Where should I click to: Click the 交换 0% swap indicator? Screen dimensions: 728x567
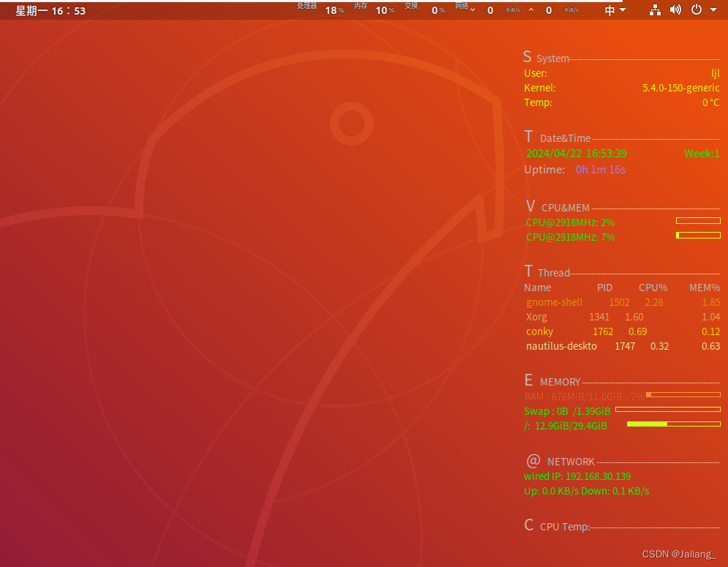(424, 8)
